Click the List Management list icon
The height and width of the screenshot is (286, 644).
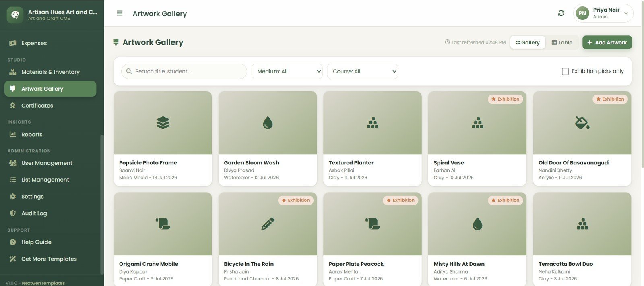pyautogui.click(x=13, y=180)
